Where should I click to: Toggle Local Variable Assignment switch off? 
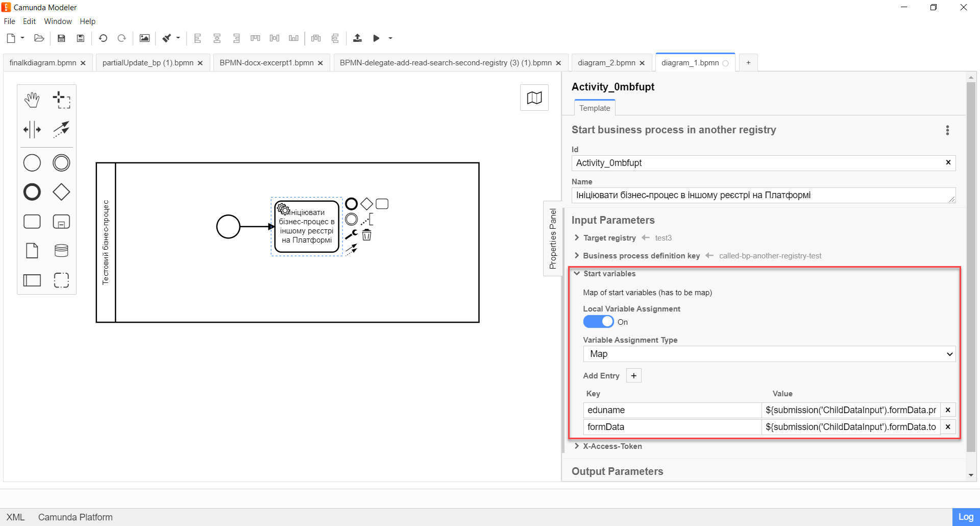coord(598,322)
